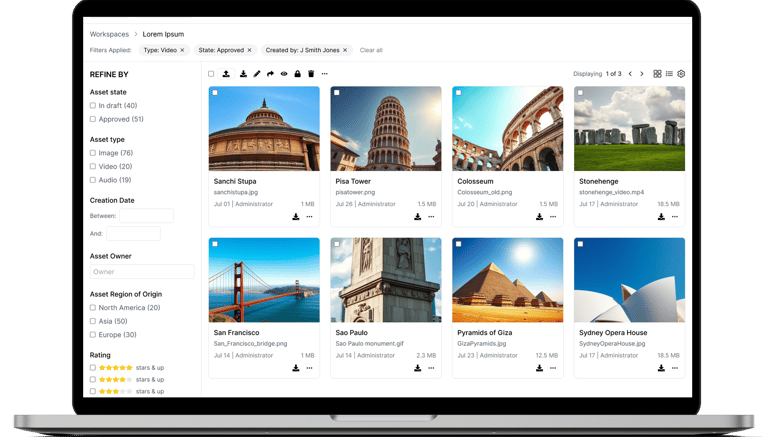The width and height of the screenshot is (768, 437).
Task: Switch to grid view
Action: pyautogui.click(x=657, y=74)
